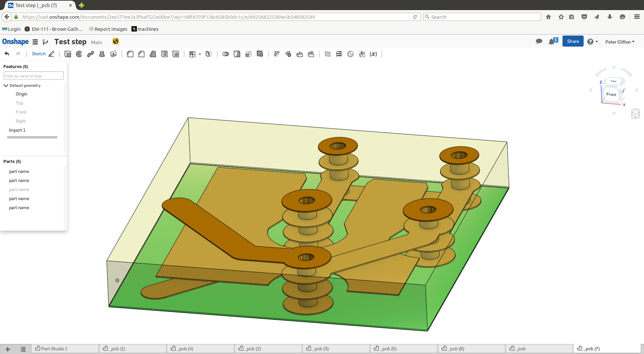Screen dimensions: 644x354
Task: Click the Filter by name or type field
Action: 34,76
